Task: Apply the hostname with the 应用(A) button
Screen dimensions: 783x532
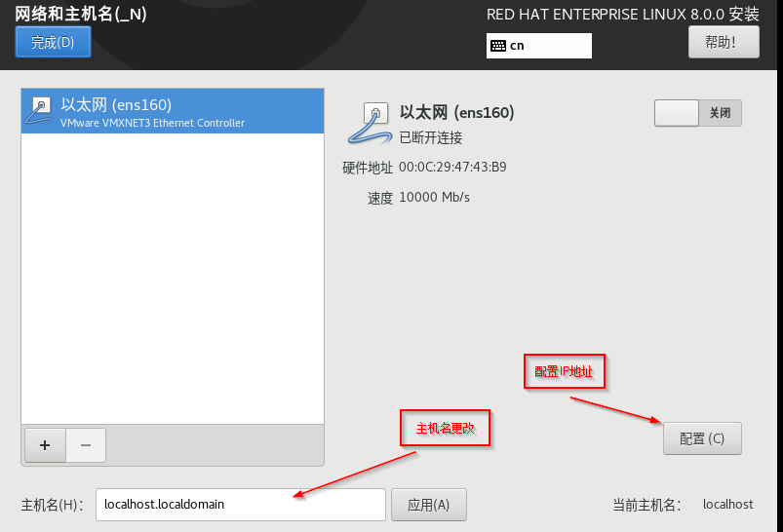Action: pyautogui.click(x=428, y=505)
